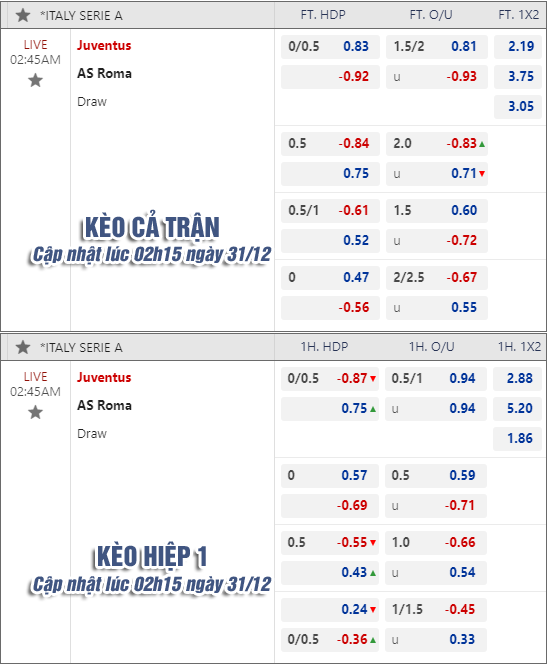Pick the 1.86 first-half draw odds
Viewport: 547px width, 664px height.
tap(517, 438)
